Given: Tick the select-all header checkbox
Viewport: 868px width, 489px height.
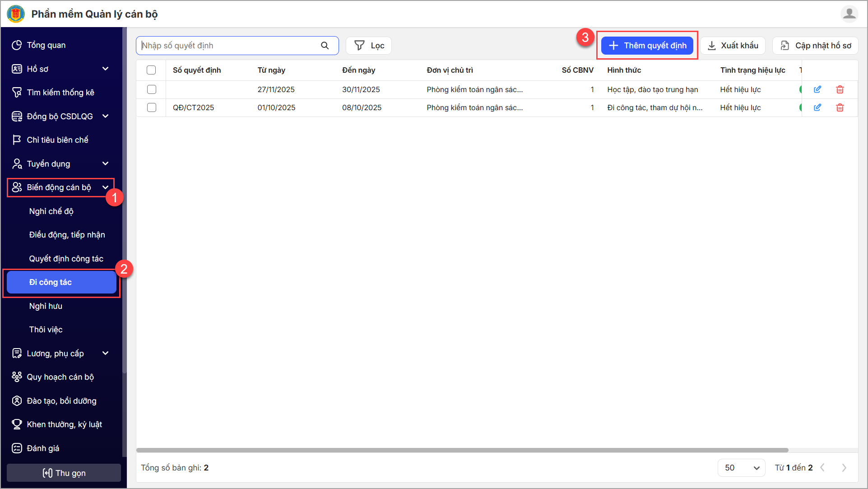Looking at the screenshot, I should coord(151,70).
